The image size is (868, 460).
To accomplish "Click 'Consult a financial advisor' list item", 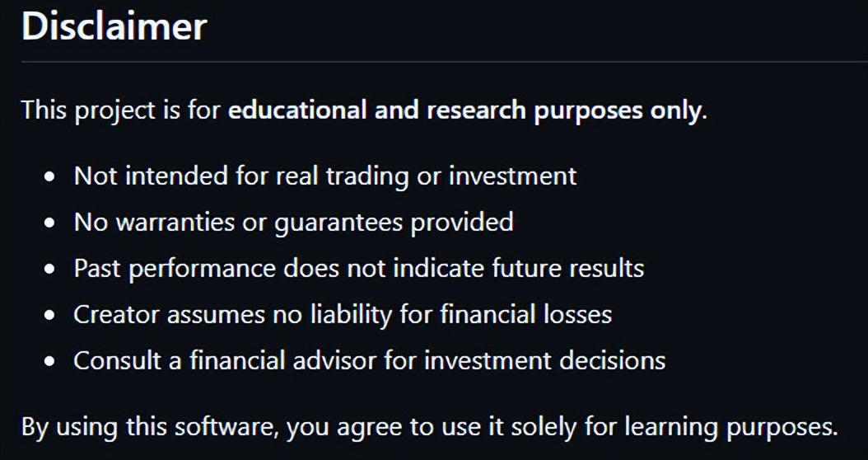I will pos(370,361).
